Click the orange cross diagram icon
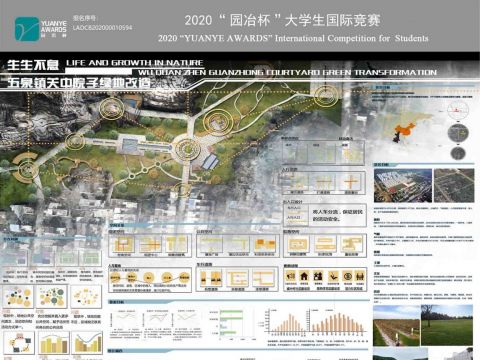The width and height of the screenshot is (480, 360). coord(351,182)
